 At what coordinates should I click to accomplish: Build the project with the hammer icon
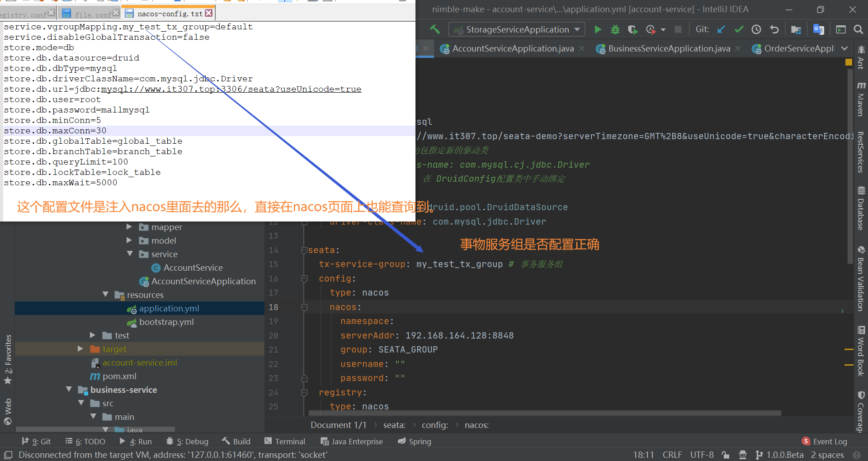(x=236, y=441)
